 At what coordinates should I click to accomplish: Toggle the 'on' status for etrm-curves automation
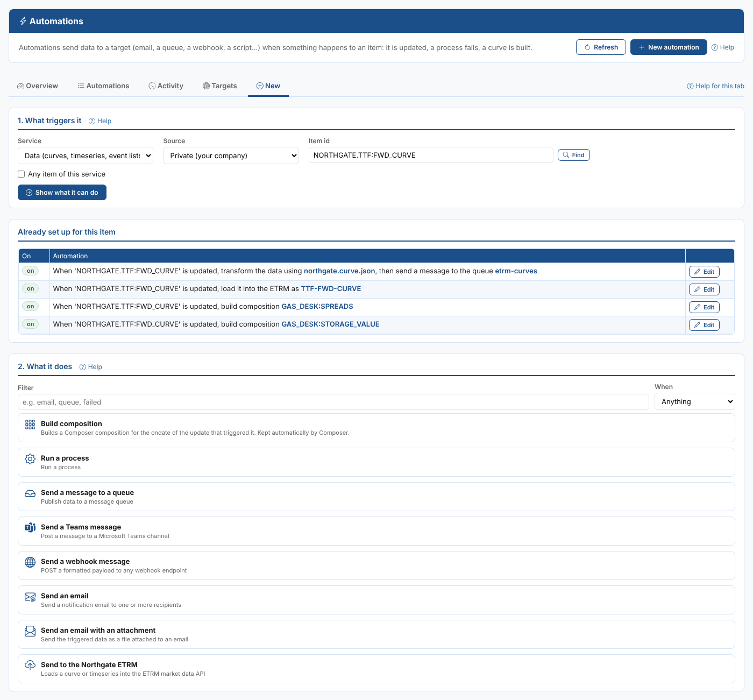(x=31, y=271)
